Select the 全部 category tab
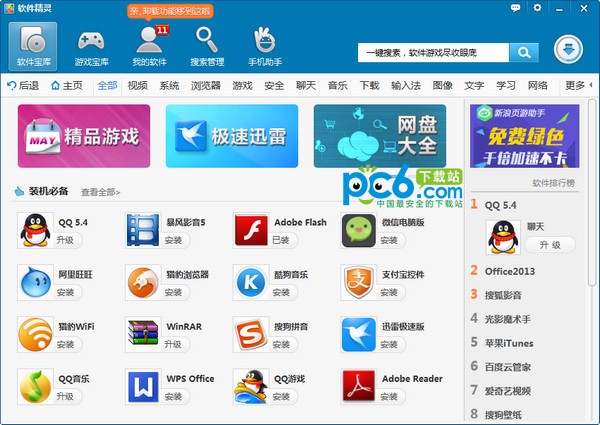Screen dimensions: 600x425 pyautogui.click(x=107, y=85)
